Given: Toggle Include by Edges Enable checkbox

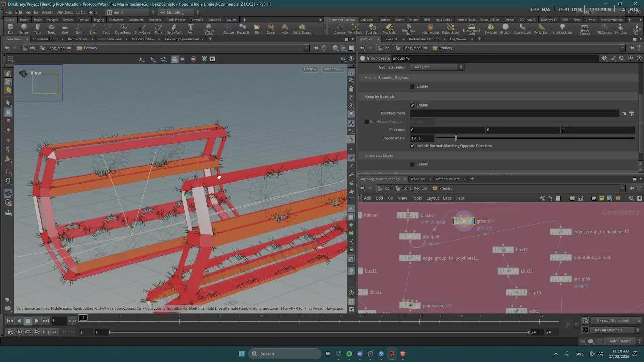Looking at the screenshot, I should [412, 164].
